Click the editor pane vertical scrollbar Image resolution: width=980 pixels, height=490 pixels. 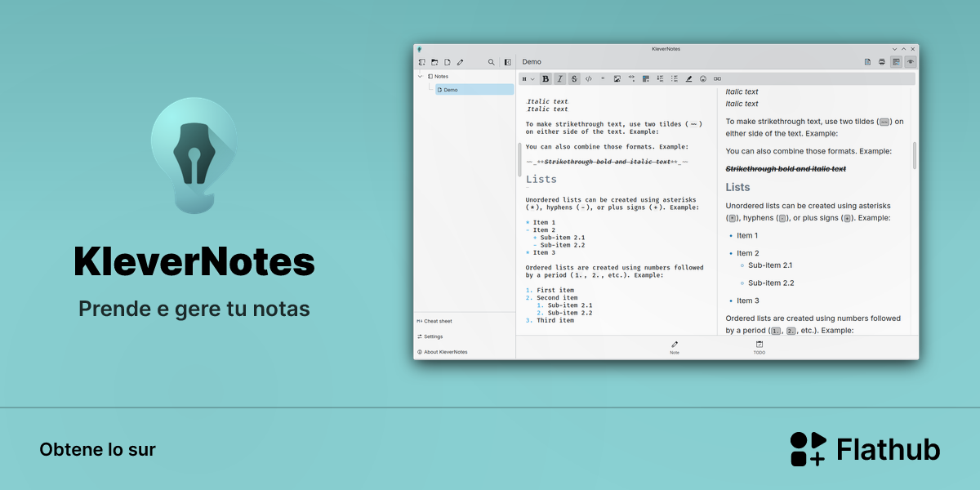519,159
